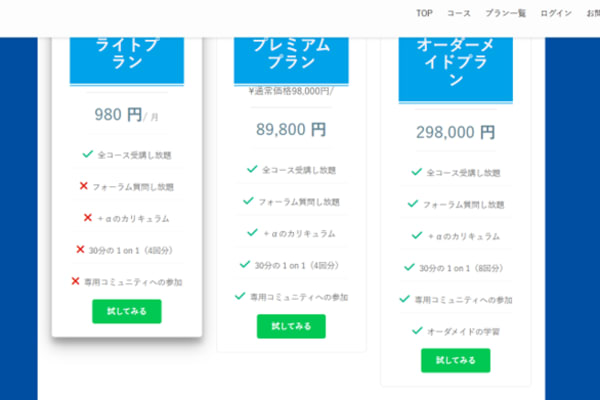Click 試してみる button under オーダーメイドプラン
The image size is (600, 400).
pyautogui.click(x=455, y=360)
